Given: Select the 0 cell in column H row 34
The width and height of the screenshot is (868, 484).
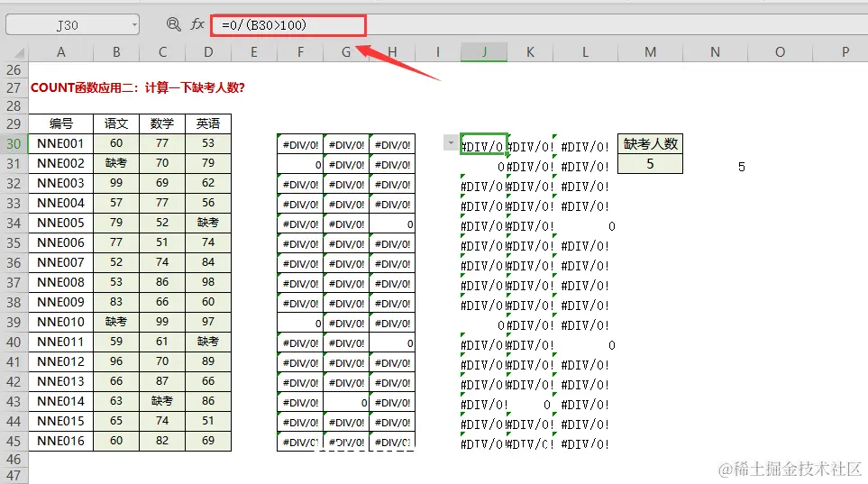Looking at the screenshot, I should point(392,224).
